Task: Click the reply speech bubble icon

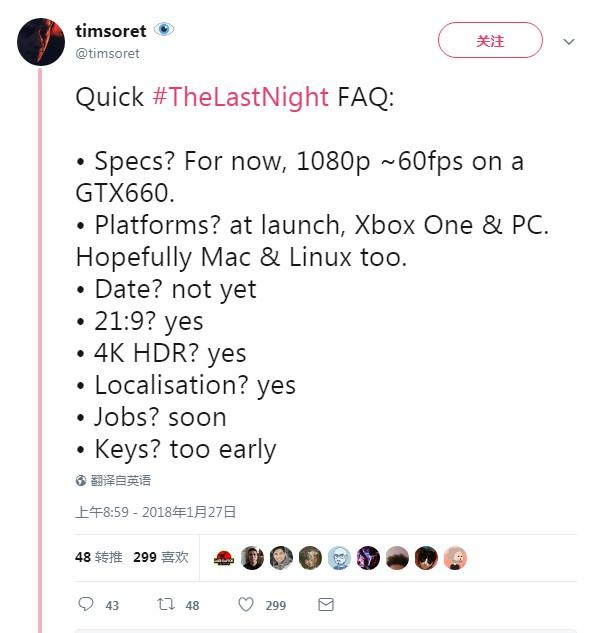Action: pos(86,604)
